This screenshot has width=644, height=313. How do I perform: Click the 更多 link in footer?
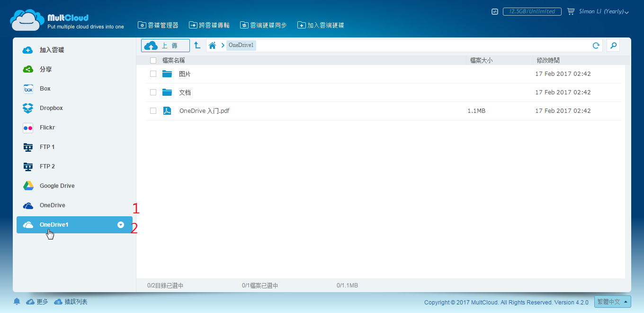coord(37,302)
